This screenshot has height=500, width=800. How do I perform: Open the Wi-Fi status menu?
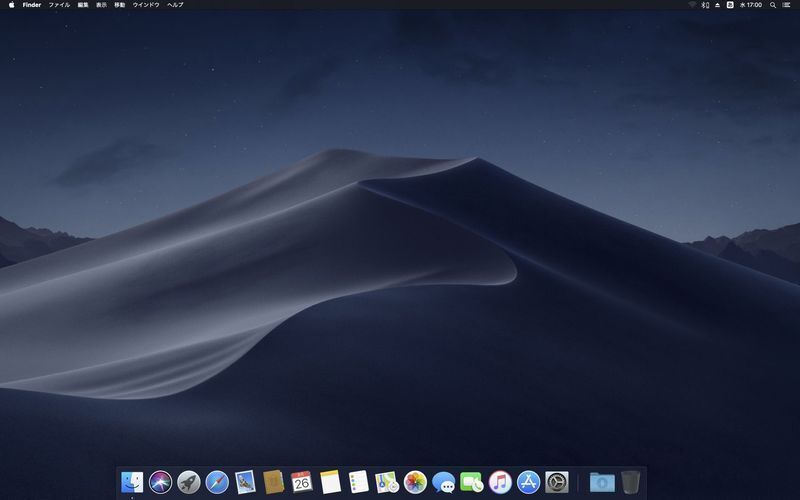point(692,5)
